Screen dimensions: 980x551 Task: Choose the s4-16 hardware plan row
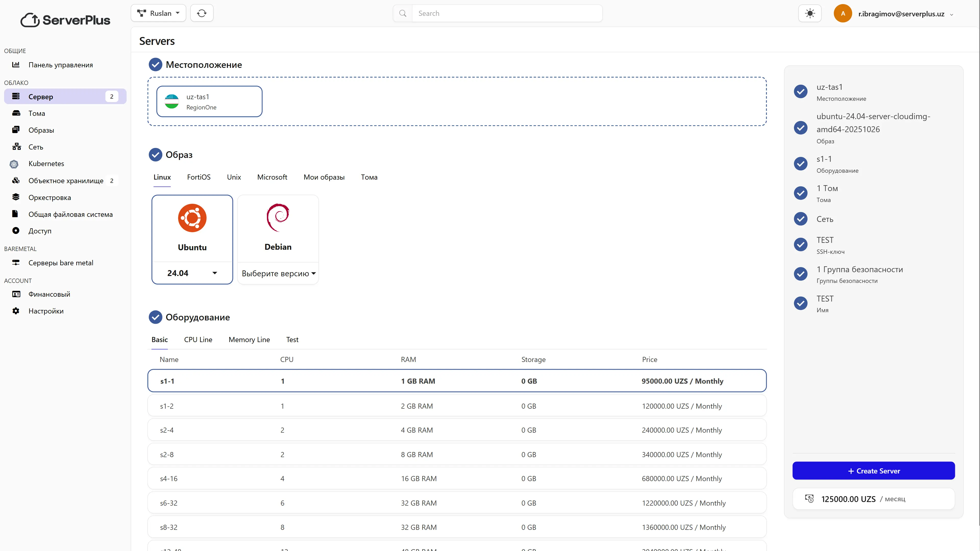[457, 478]
